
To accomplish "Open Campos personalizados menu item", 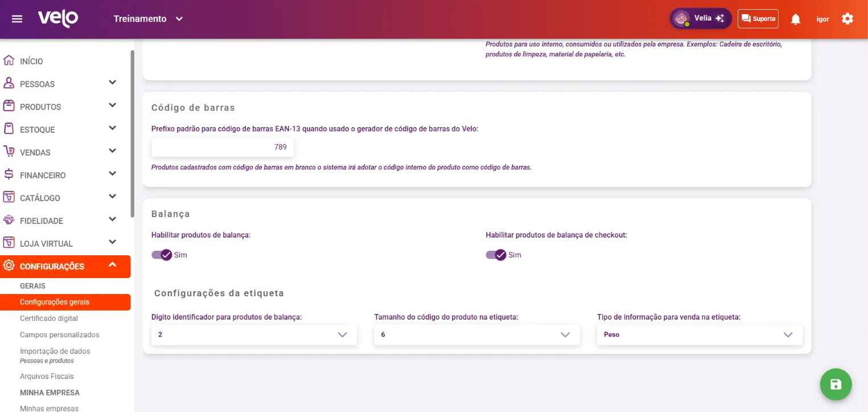I will pyautogui.click(x=60, y=335).
